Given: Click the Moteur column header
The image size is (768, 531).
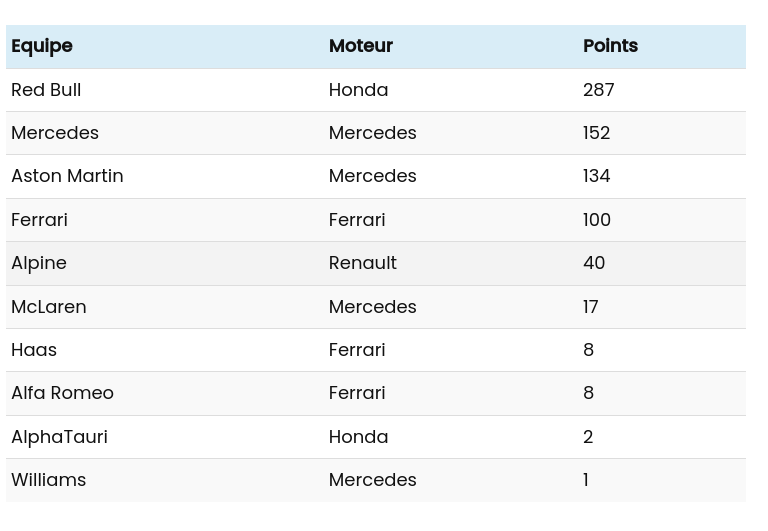Looking at the screenshot, I should tap(360, 46).
